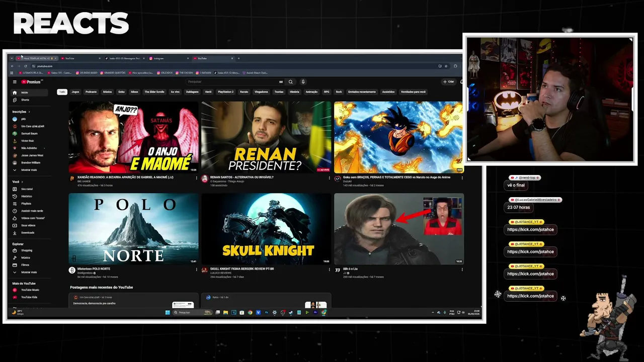This screenshot has width=644, height=362.
Task: Select the Enviados recentemente filter chip
Action: (x=362, y=92)
